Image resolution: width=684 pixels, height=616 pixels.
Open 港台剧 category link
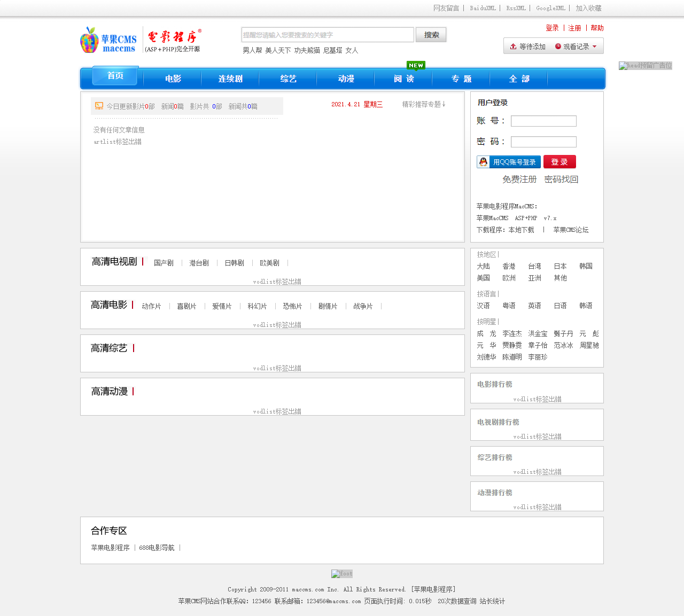coord(199,263)
